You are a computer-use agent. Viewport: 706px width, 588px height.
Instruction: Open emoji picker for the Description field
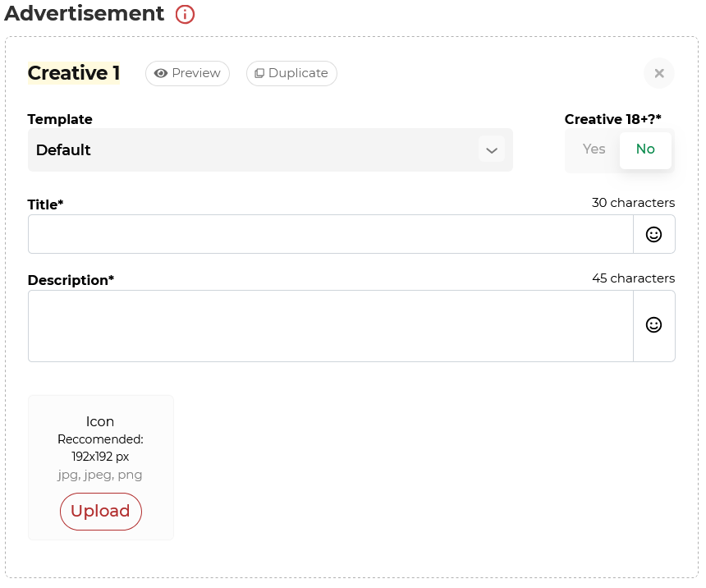point(653,325)
